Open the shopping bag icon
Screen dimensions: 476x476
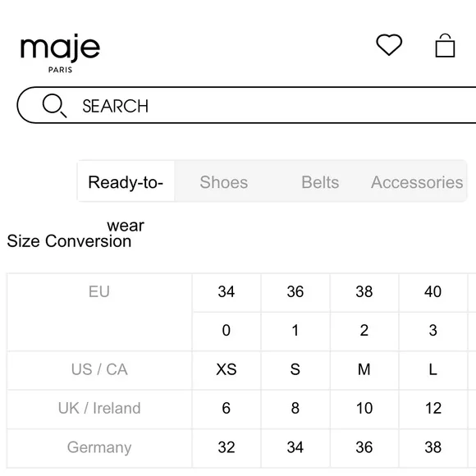click(x=445, y=45)
